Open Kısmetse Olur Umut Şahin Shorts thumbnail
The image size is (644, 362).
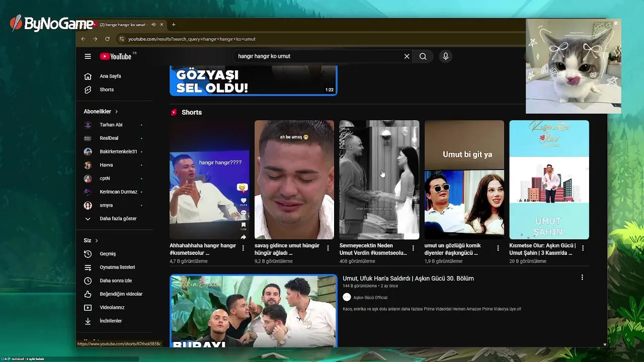[549, 179]
